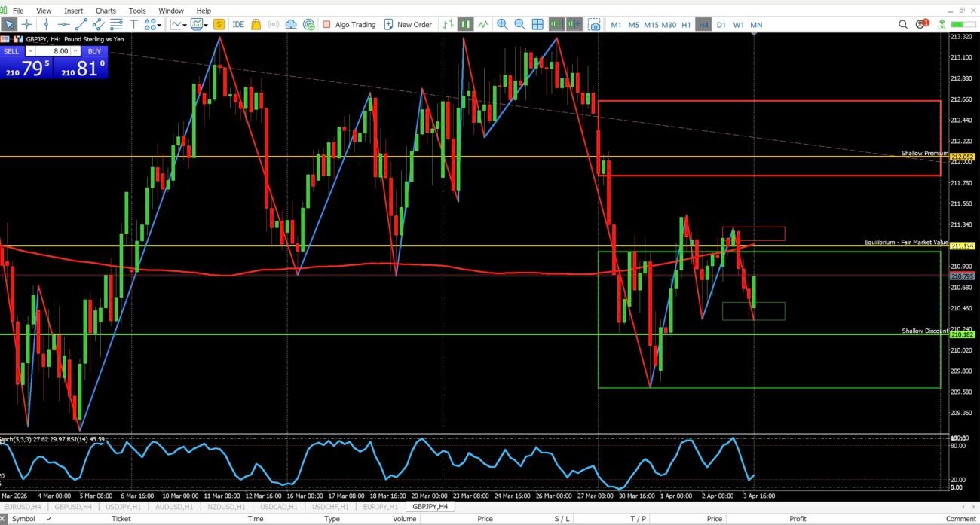Arrange charts with tile windows icon
This screenshot has width=980, height=525.
click(537, 25)
